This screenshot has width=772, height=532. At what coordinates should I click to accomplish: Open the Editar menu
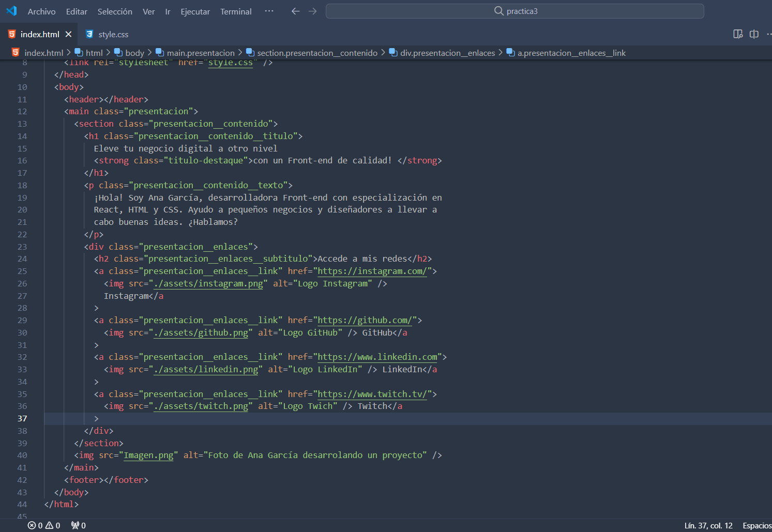(x=77, y=11)
